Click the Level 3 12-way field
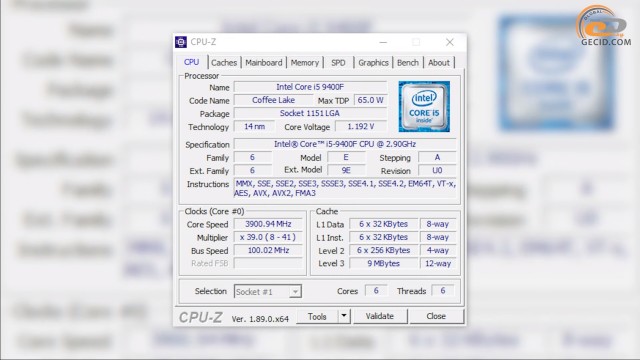640x360 pixels. (438, 263)
